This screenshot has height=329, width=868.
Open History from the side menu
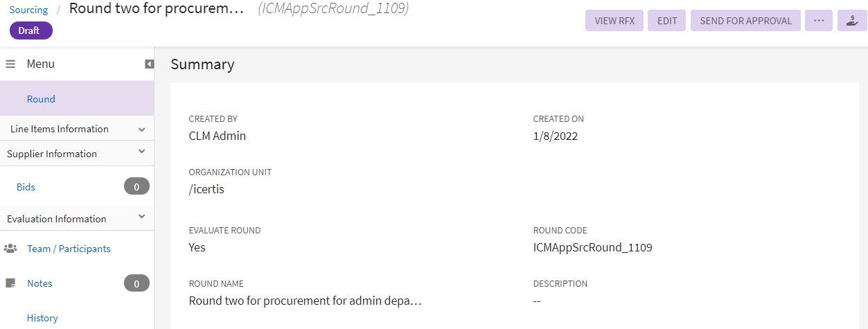click(42, 318)
